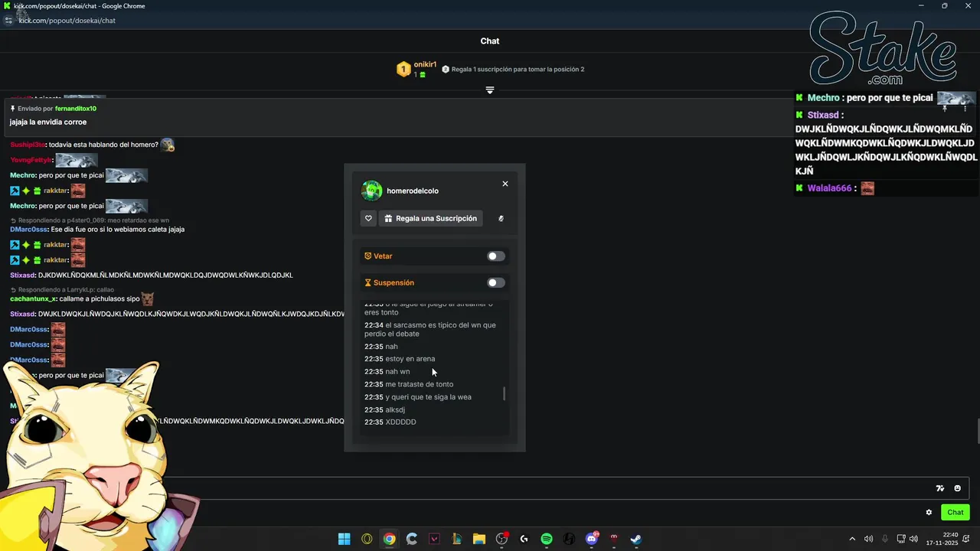The width and height of the screenshot is (980, 551).
Task: Close the homerodelcolo user card
Action: pyautogui.click(x=505, y=184)
